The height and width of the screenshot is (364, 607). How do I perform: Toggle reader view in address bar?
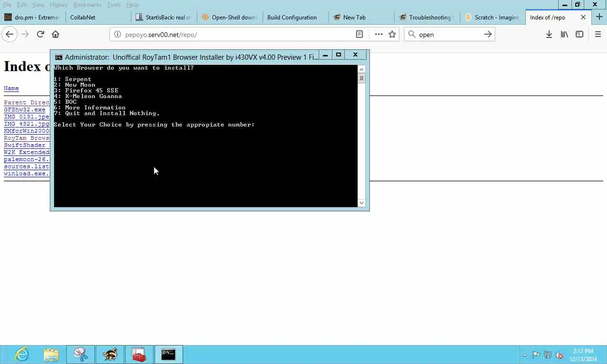click(359, 34)
